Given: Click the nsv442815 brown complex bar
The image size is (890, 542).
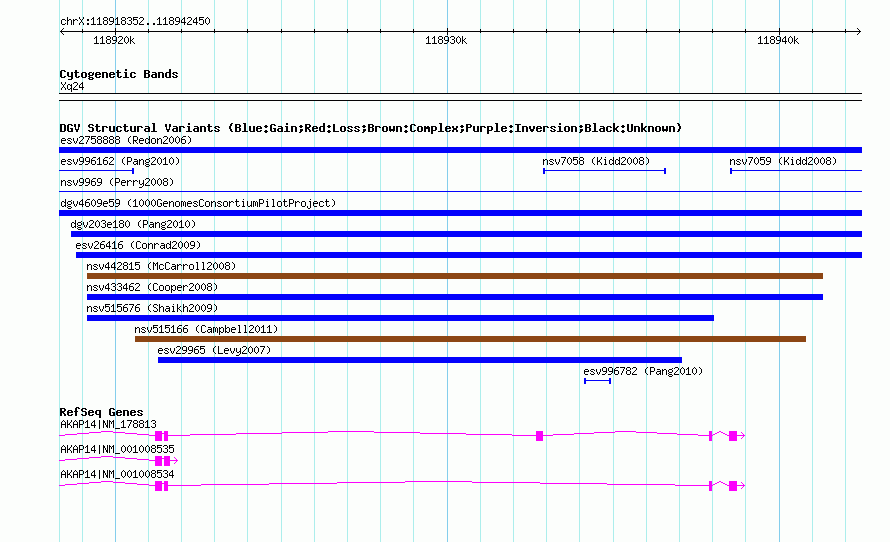Looking at the screenshot, I should pos(455,276).
